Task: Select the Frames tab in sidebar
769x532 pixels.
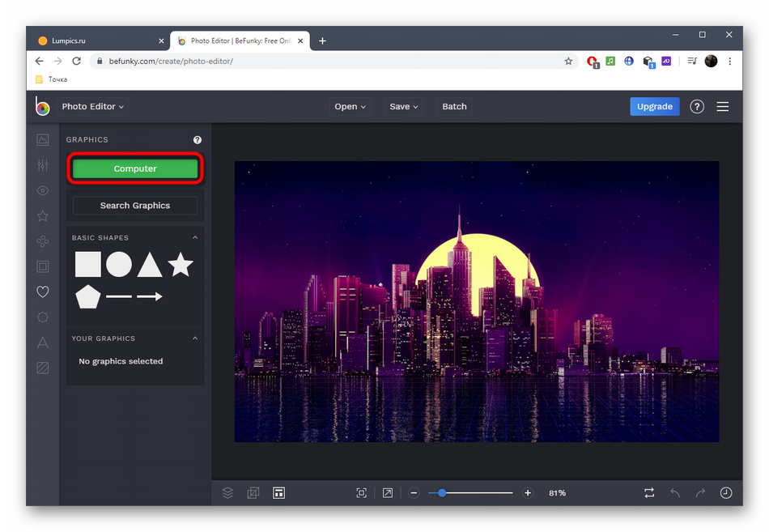Action: (x=43, y=266)
